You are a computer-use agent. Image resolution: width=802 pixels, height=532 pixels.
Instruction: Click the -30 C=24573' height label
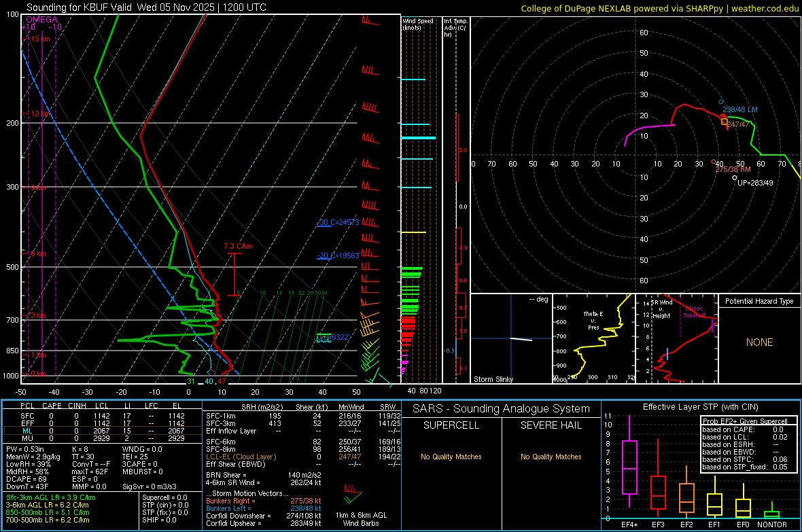click(338, 223)
